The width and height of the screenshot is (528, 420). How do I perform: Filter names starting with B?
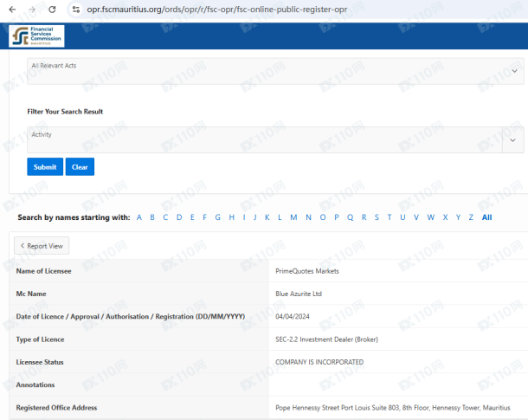point(152,217)
